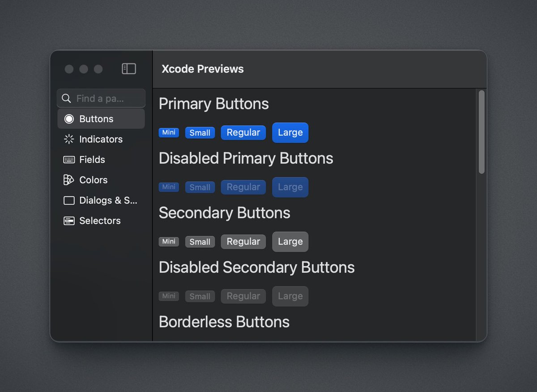
Task: Open the Selectors page
Action: 101,221
